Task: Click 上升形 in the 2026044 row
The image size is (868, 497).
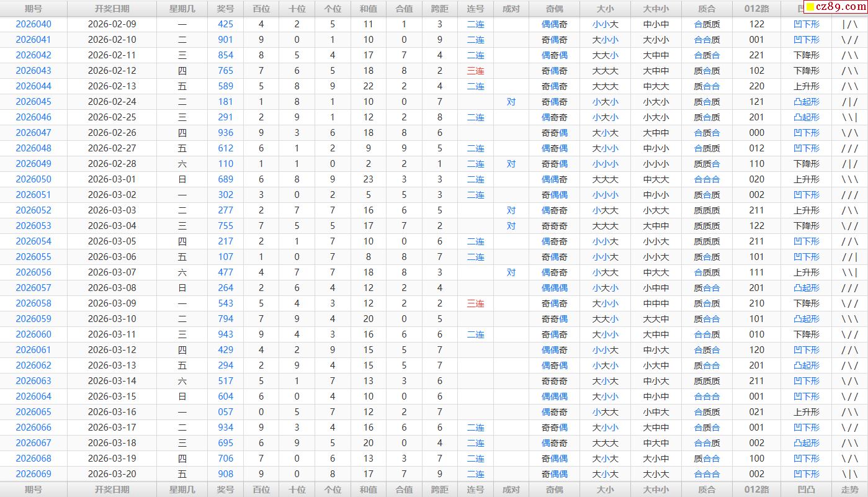Action: pyautogui.click(x=806, y=86)
